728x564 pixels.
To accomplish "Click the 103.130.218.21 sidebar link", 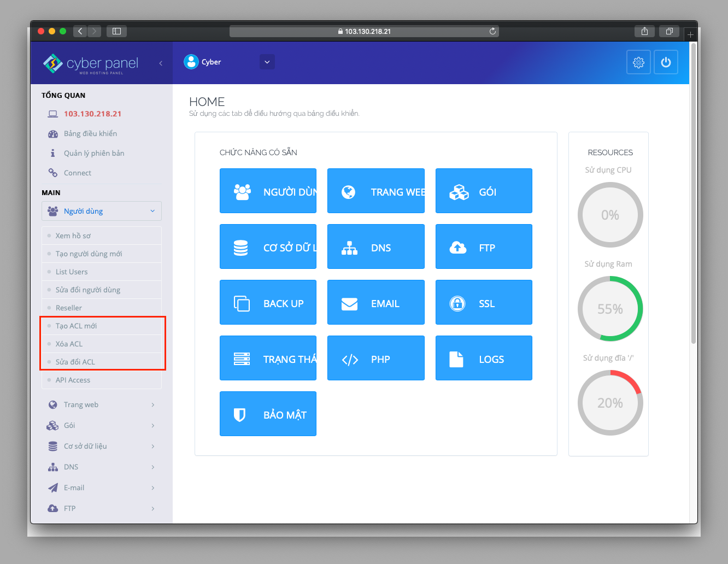I will coord(92,114).
